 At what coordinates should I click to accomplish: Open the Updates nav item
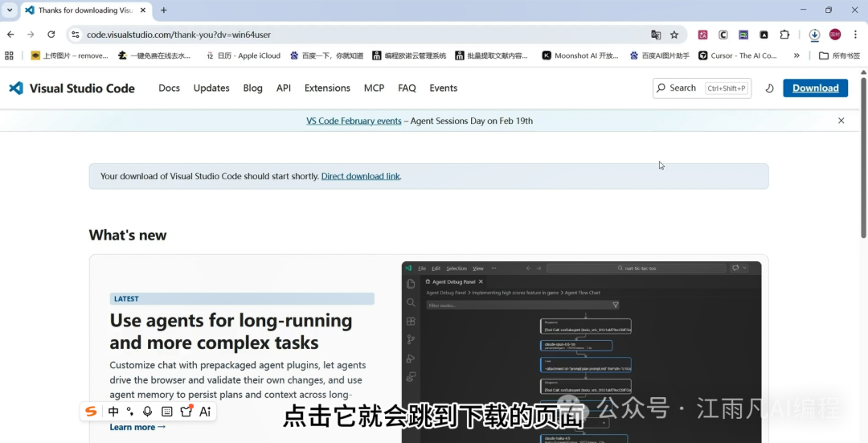point(211,88)
